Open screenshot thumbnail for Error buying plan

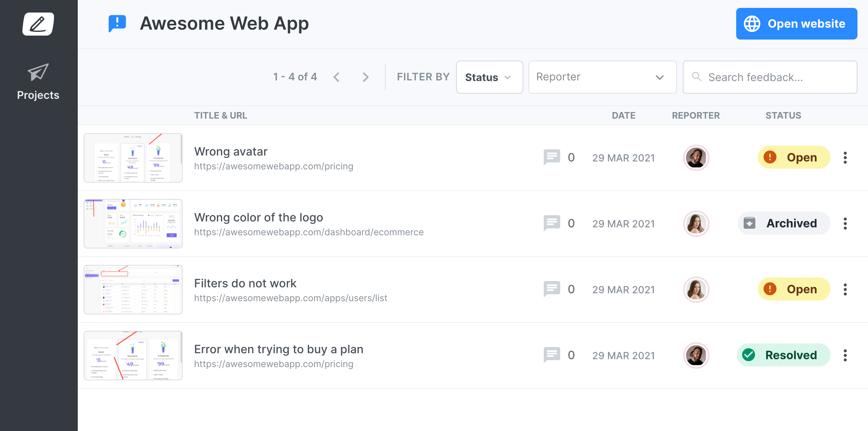click(133, 355)
